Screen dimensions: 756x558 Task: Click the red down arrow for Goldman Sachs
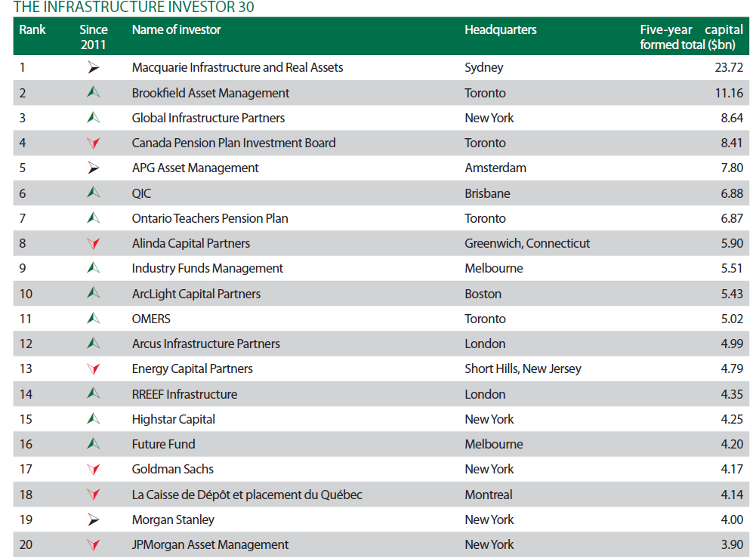[94, 470]
